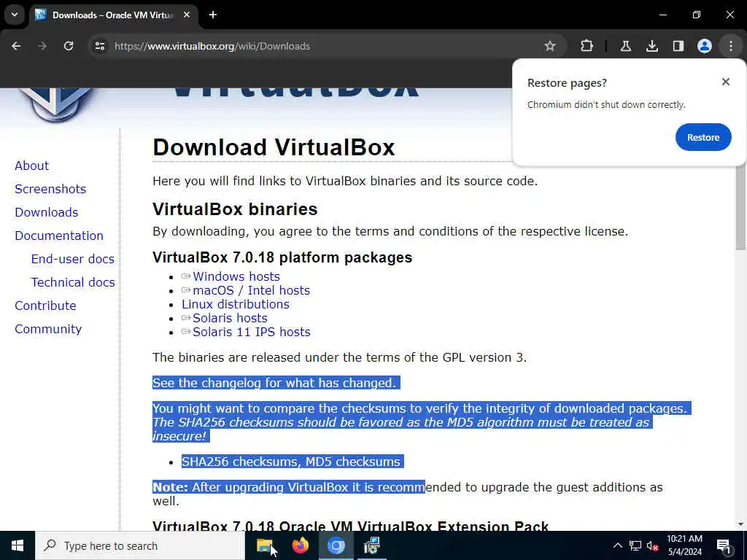The height and width of the screenshot is (560, 747).
Task: Click the Download VirtualBox heading
Action: pyautogui.click(x=274, y=147)
